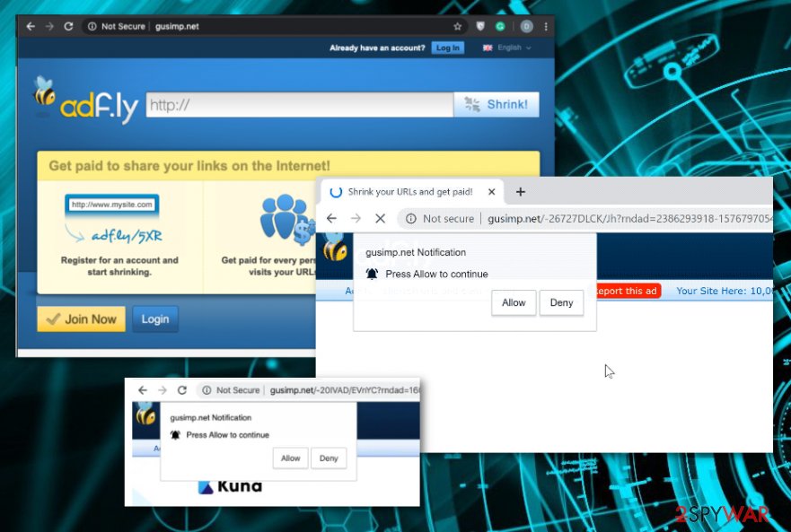Screen dimensions: 791x532
Task: Close the Shrink your URLs tab
Action: click(491, 192)
